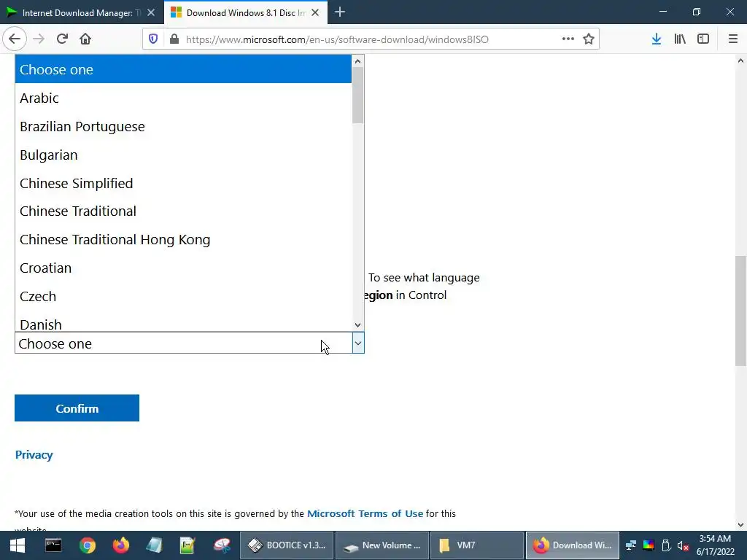Open Firefox downloads panel
The image size is (747, 560).
point(657,39)
